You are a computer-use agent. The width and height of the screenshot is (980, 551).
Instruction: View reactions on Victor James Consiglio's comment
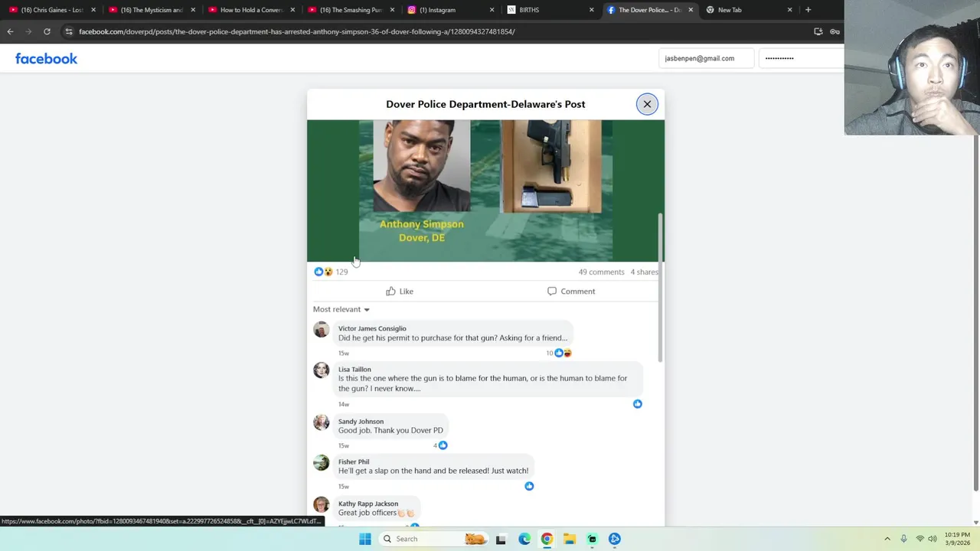click(559, 353)
